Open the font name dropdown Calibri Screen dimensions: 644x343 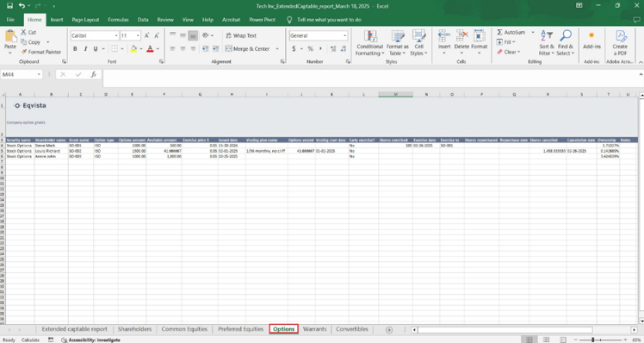pyautogui.click(x=116, y=36)
